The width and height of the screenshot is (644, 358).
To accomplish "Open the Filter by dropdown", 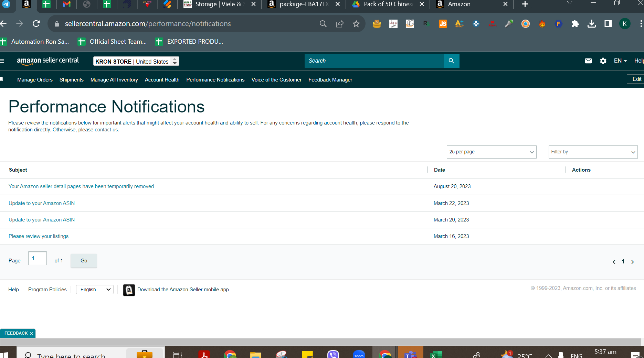I will pyautogui.click(x=593, y=152).
